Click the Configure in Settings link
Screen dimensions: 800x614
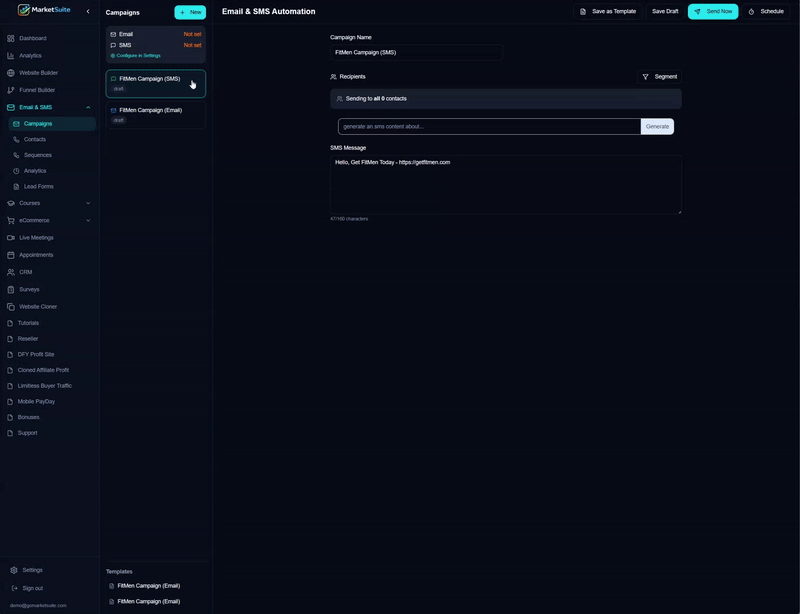[x=138, y=56]
